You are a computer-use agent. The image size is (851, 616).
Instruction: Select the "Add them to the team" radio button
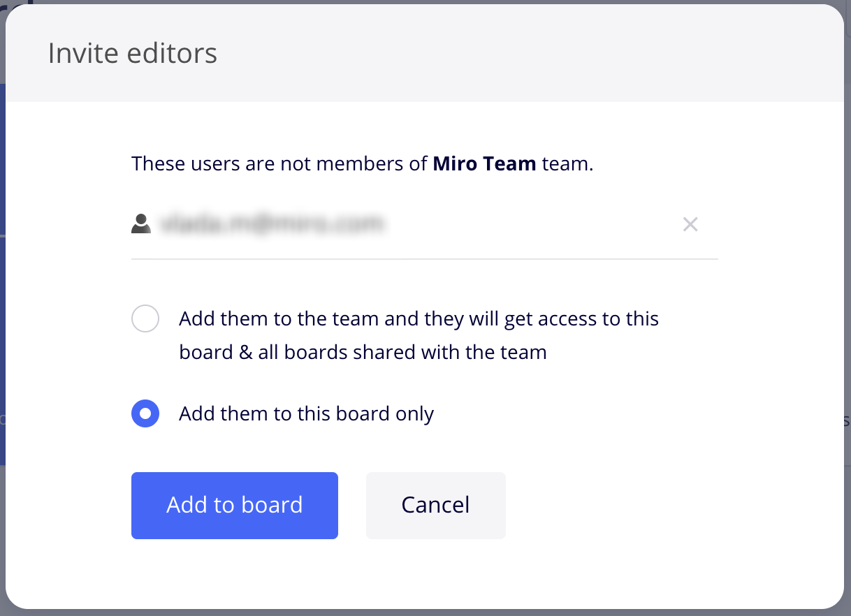[x=145, y=319]
